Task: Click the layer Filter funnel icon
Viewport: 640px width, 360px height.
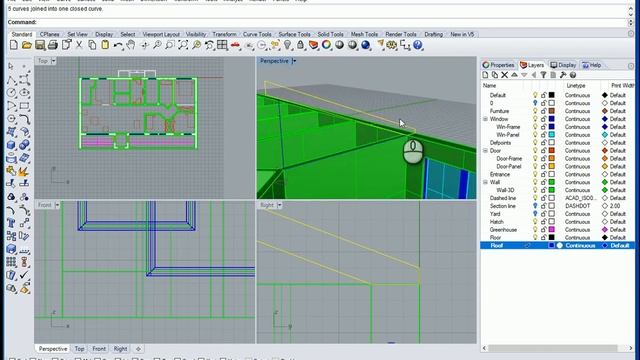Action: coord(543,75)
